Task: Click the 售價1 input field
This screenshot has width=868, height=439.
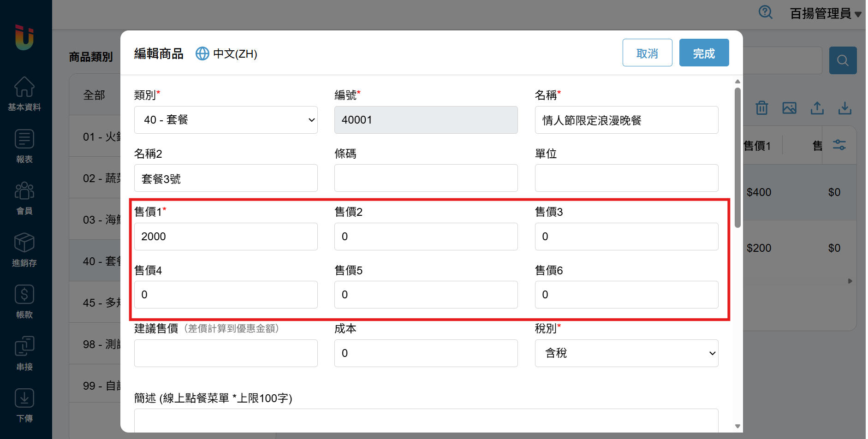Action: [226, 237]
